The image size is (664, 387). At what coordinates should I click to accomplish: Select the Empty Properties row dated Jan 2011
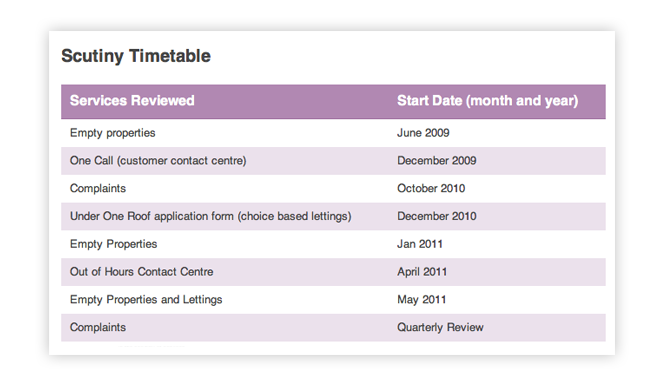click(x=333, y=244)
